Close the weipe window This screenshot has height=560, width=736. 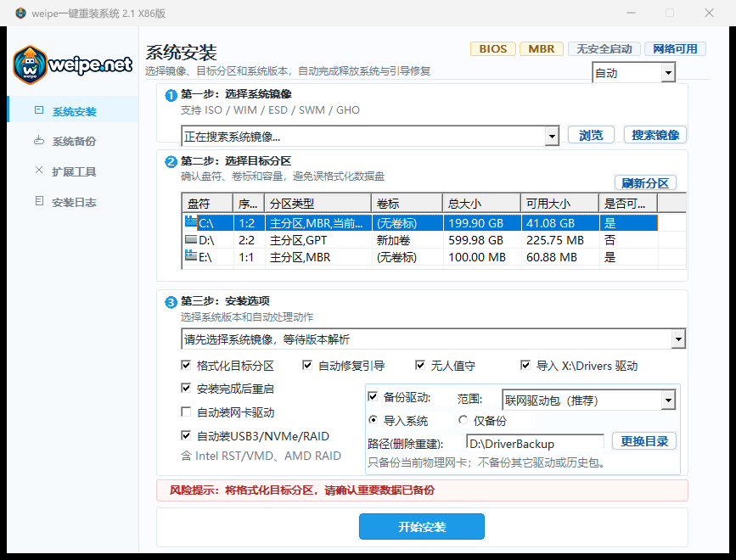[x=709, y=13]
